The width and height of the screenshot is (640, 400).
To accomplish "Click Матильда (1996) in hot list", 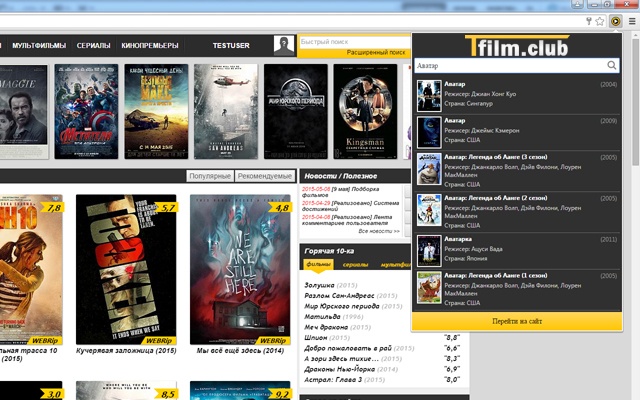I will click(x=333, y=316).
